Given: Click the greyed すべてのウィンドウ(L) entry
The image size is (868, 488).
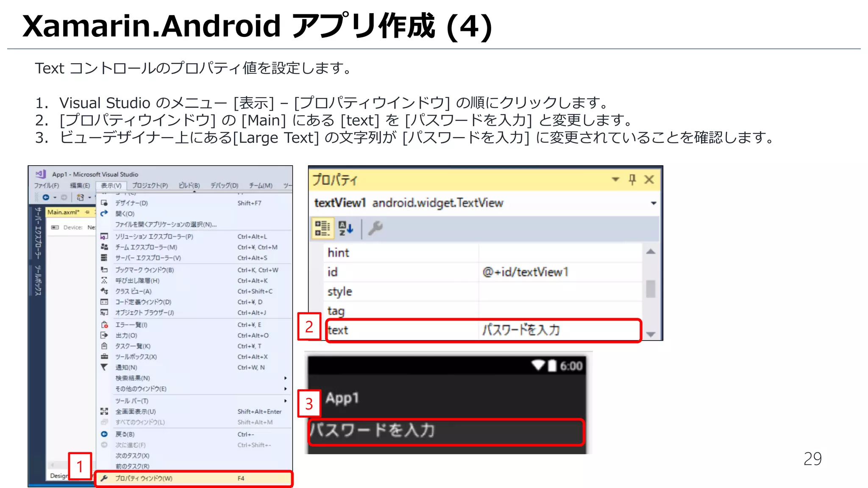Looking at the screenshot, I should coord(195,422).
